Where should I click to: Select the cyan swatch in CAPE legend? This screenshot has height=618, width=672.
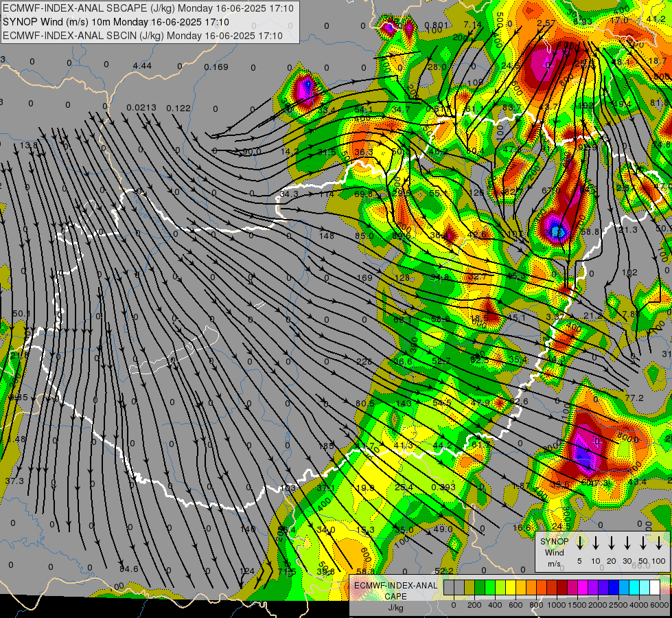click(x=634, y=587)
